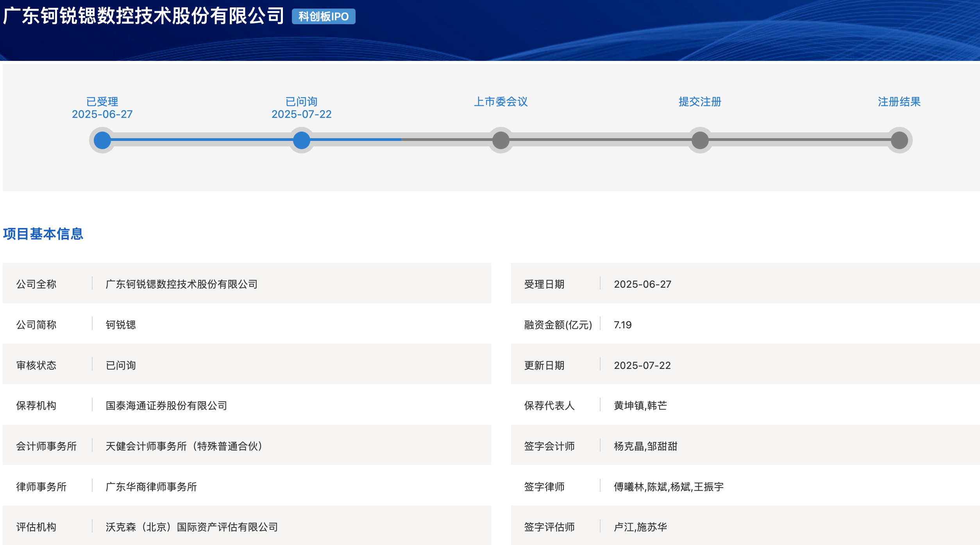Select the 已受理 stage label
Screen dimensions: 980x545
(x=102, y=102)
